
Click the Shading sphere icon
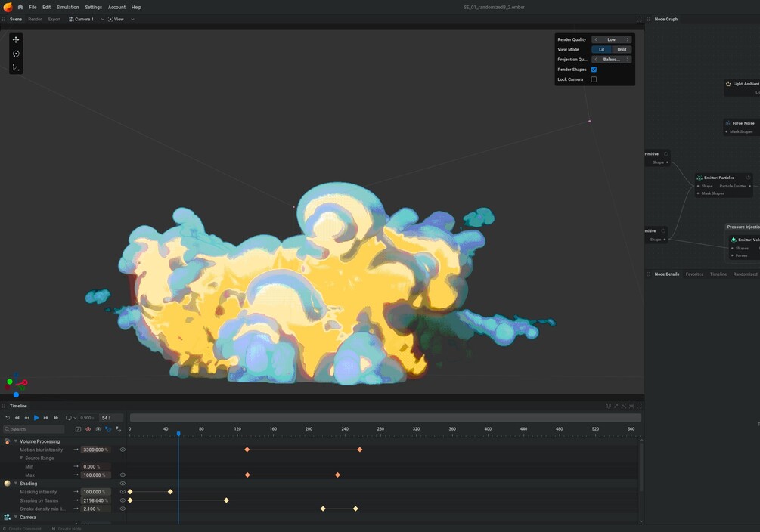tap(7, 484)
